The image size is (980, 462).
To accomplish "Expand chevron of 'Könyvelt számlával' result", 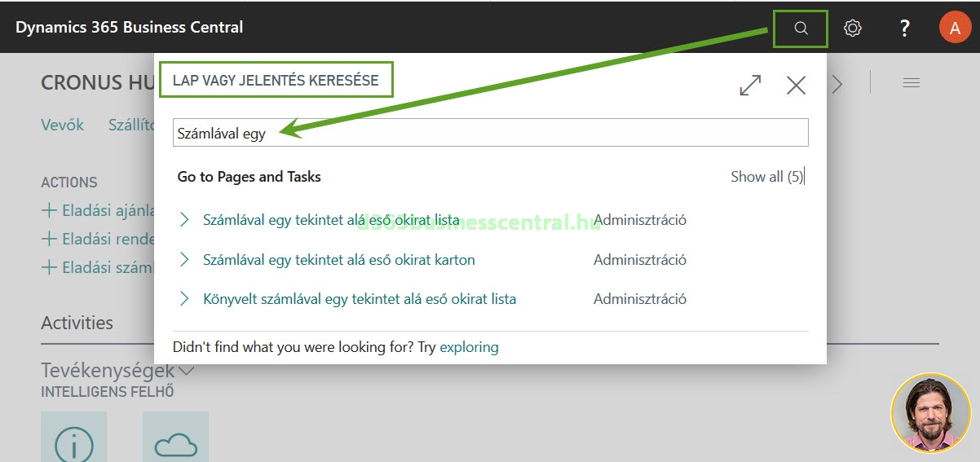I will (x=185, y=299).
